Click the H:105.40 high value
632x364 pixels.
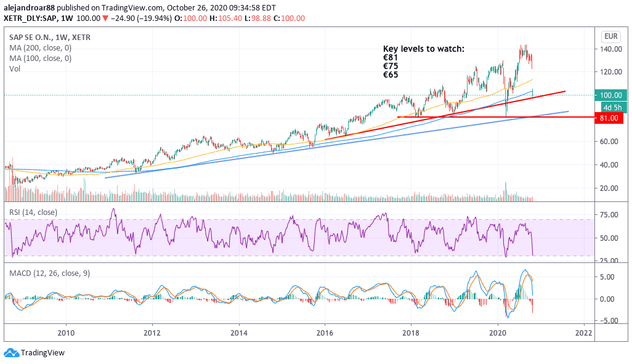click(225, 18)
